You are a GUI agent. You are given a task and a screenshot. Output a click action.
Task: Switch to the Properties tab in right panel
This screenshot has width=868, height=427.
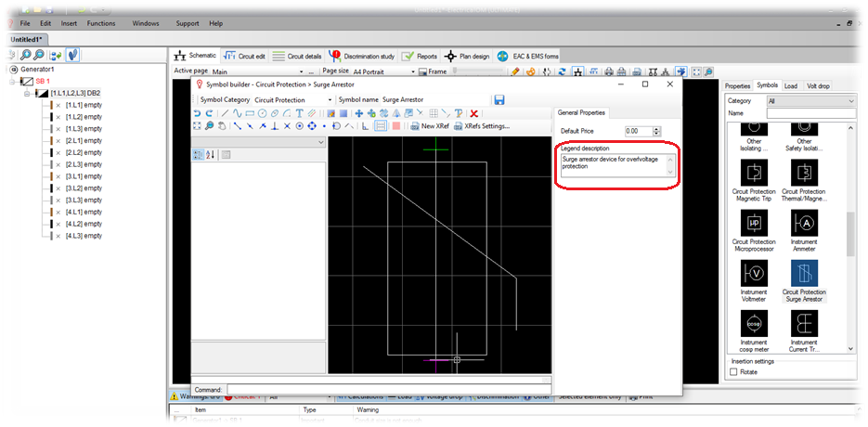pos(737,85)
